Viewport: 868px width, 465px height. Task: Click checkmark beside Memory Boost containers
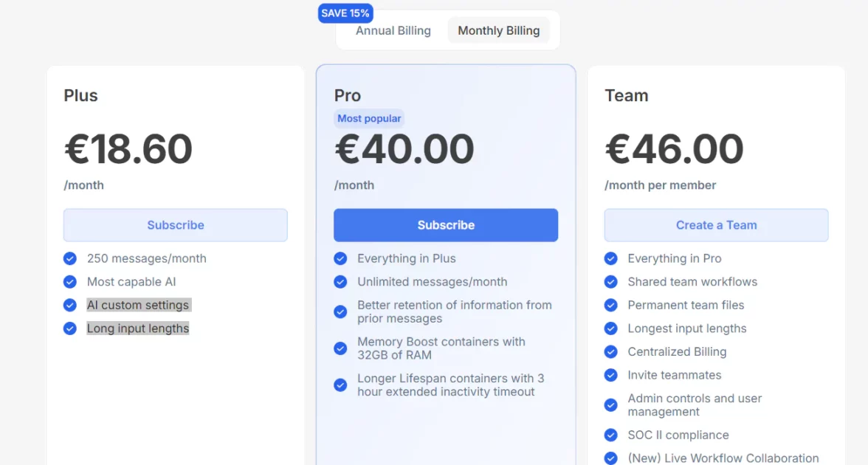pos(340,348)
